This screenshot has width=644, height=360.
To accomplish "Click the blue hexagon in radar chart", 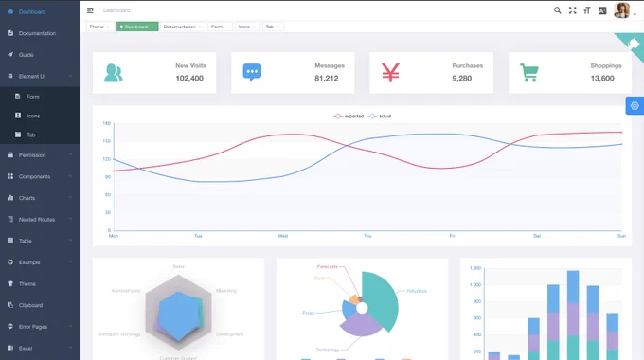I will (179, 315).
